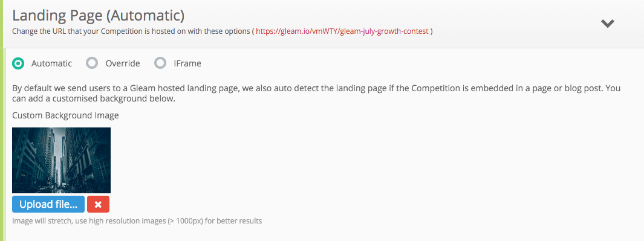This screenshot has height=241, width=644.
Task: Click the blank header bar left of the chevron
Action: (513, 24)
